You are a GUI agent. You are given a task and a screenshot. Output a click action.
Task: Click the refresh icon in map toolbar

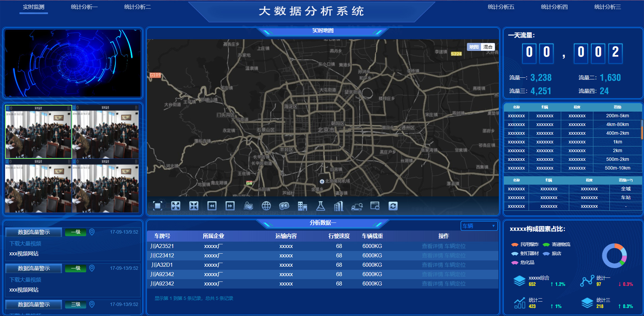coord(393,206)
